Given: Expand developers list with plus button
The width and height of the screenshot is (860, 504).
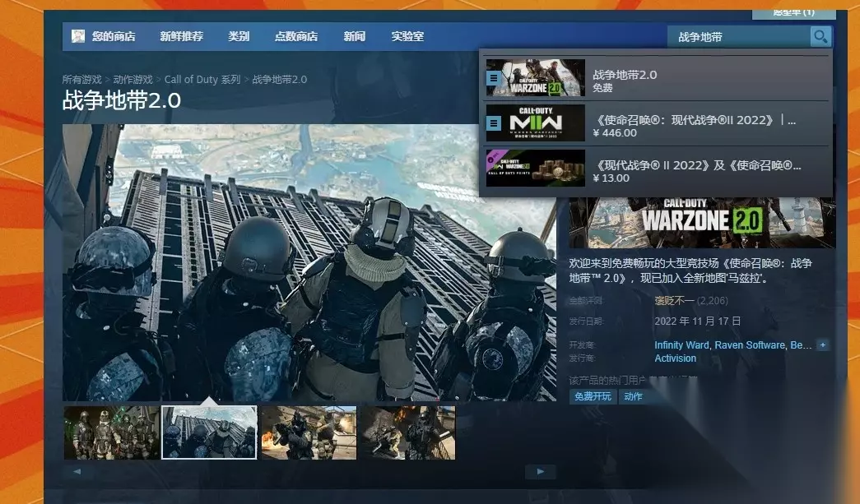Looking at the screenshot, I should click(822, 345).
